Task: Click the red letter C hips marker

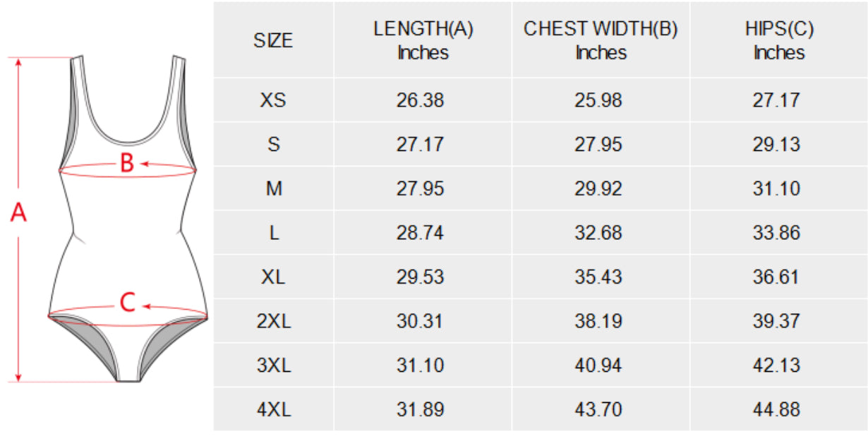Action: 127,303
